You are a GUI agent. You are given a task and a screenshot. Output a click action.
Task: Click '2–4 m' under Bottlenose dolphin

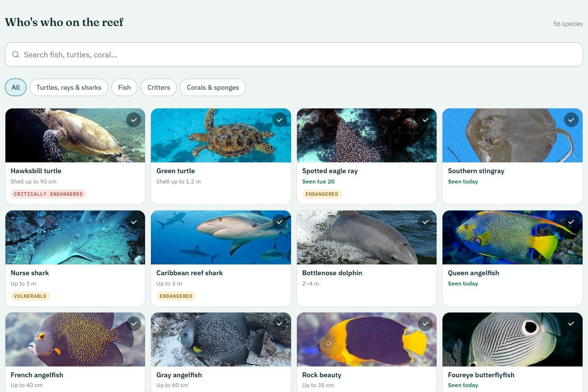click(311, 284)
